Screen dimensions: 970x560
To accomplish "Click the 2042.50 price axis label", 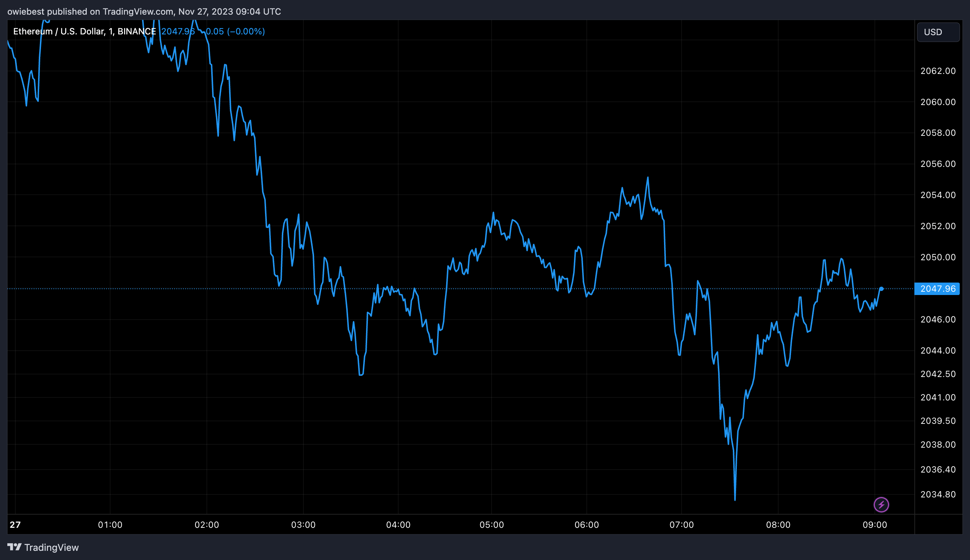I will (x=938, y=374).
